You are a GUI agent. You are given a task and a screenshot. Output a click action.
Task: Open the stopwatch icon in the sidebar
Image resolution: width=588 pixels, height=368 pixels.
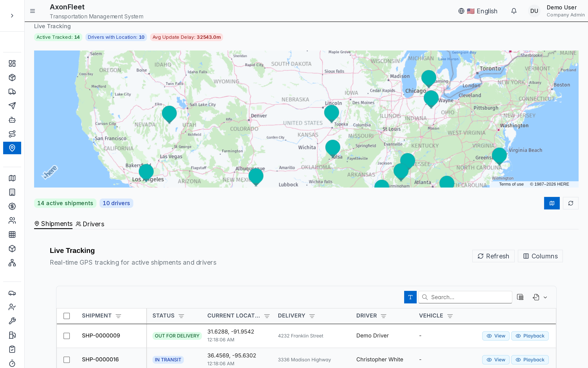(12, 364)
